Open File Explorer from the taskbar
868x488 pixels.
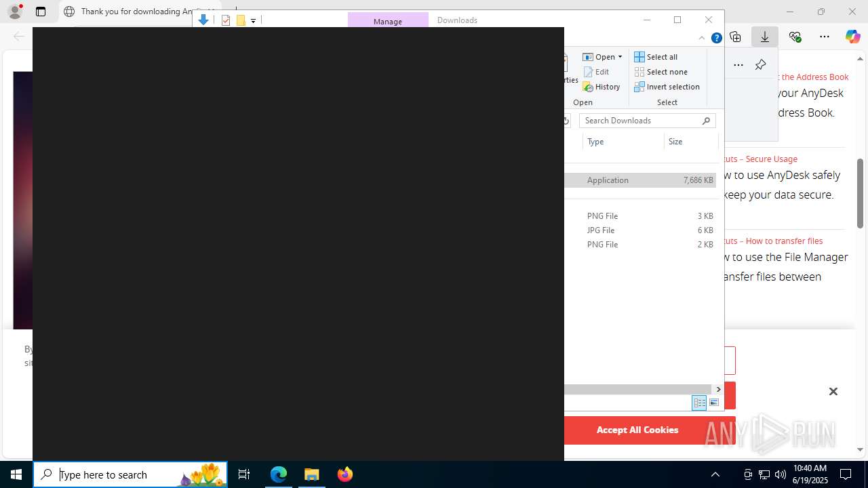click(312, 474)
